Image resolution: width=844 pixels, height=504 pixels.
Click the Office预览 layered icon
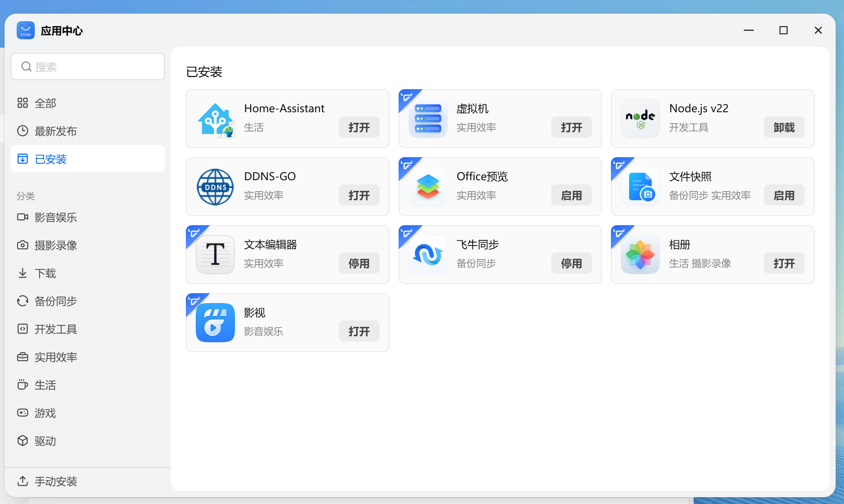coord(428,187)
